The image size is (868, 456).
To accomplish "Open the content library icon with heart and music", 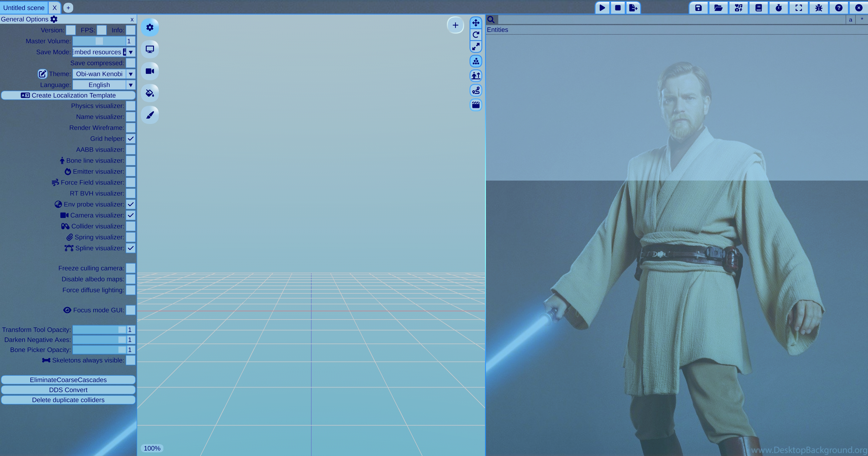I will tap(739, 7).
